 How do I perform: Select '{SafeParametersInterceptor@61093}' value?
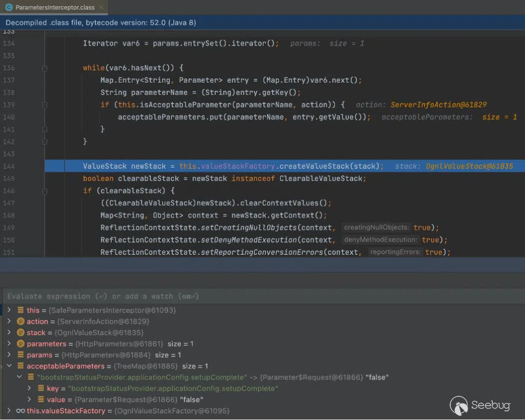112,310
